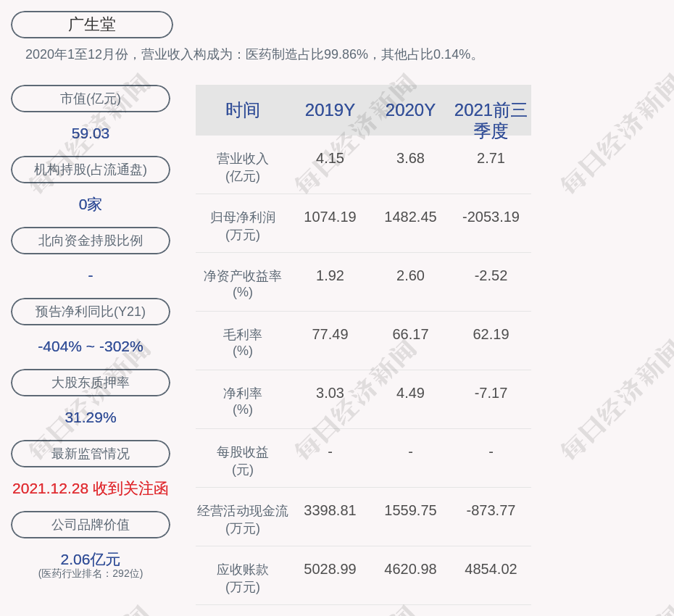Click gross margin value 66.17
Viewport: 674px width, 616px height.
pos(410,334)
